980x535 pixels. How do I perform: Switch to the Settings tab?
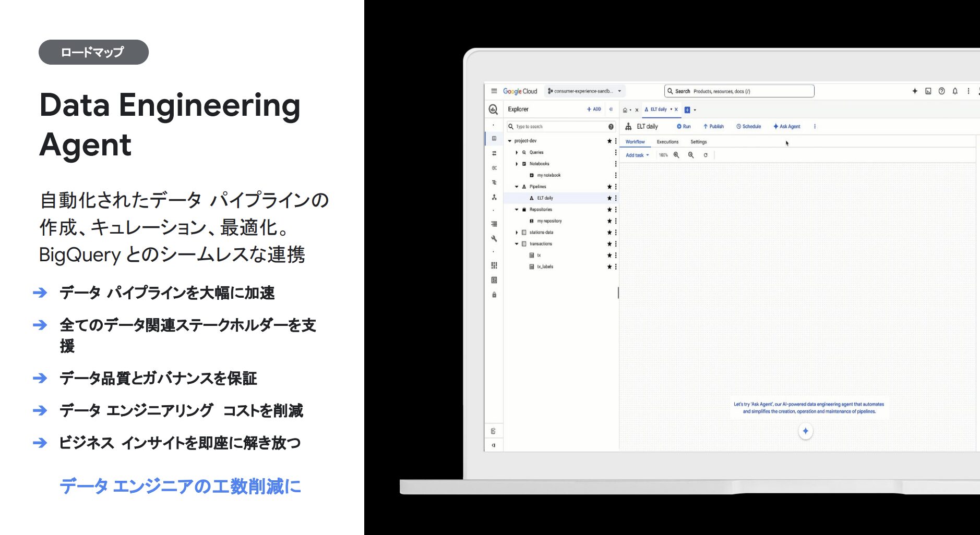pyautogui.click(x=699, y=142)
